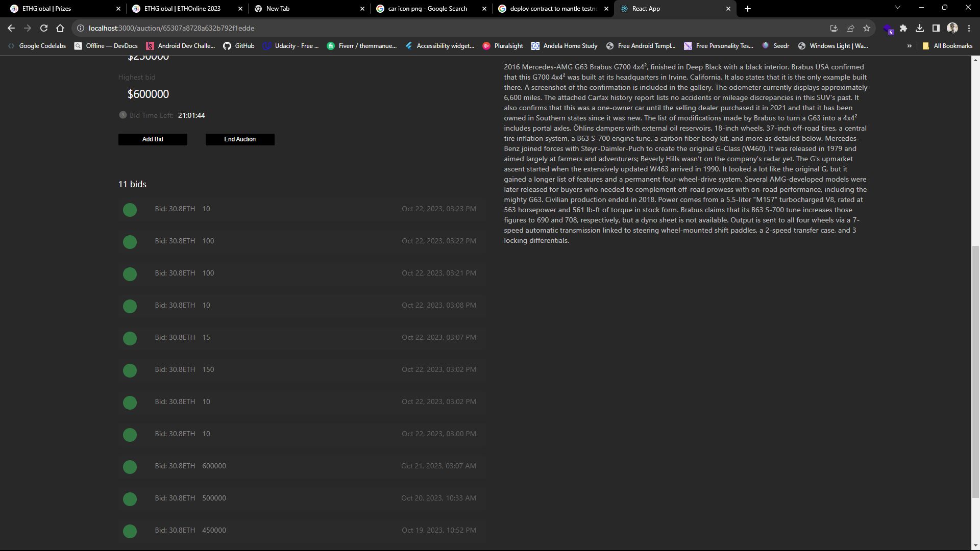The height and width of the screenshot is (551, 980).
Task: Open Free Personality Test bookmark
Action: [719, 46]
